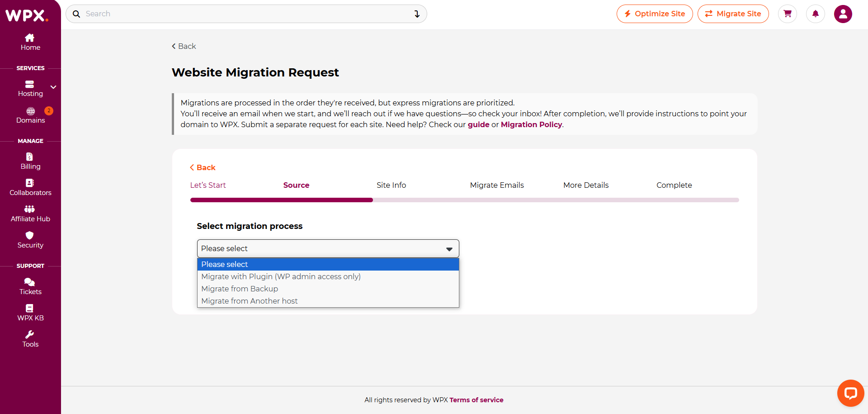The height and width of the screenshot is (414, 868).
Task: Click the Site Info step label
Action: [391, 185]
